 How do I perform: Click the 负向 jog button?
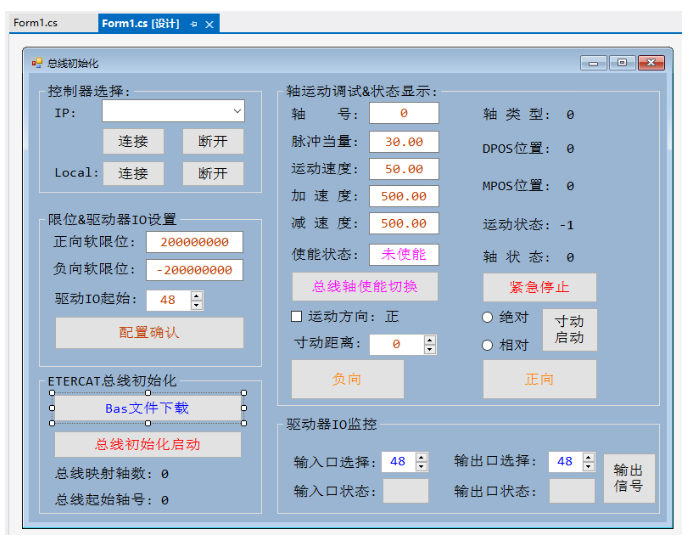pyautogui.click(x=348, y=379)
